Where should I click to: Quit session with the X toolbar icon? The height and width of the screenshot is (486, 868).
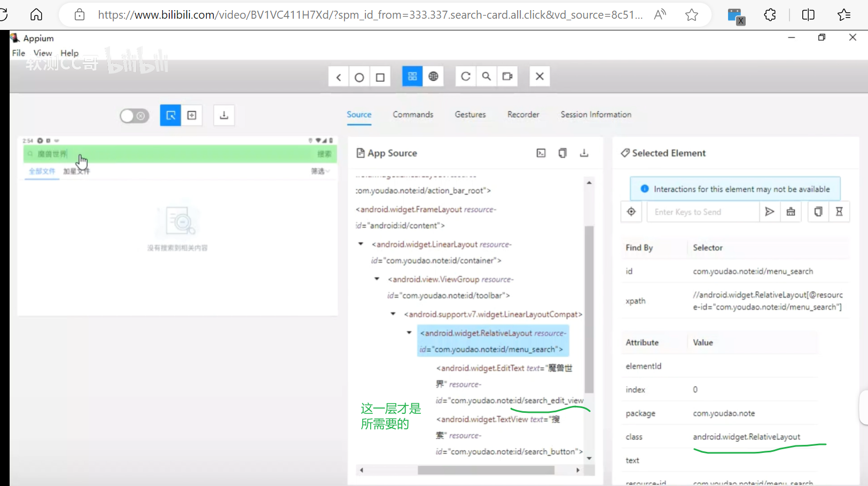click(x=539, y=76)
